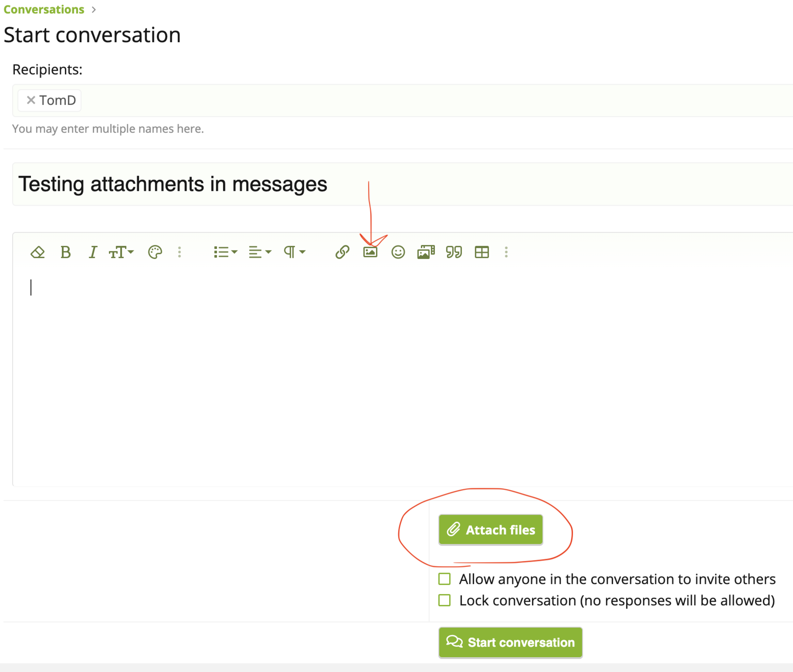Click the Insert link icon

pos(342,252)
